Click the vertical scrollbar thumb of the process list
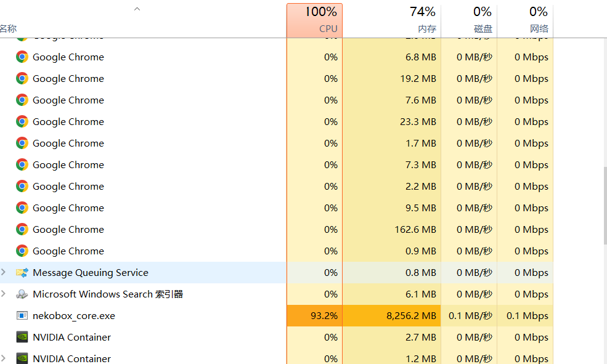Image resolution: width=607 pixels, height=364 pixels. pyautogui.click(x=605, y=205)
